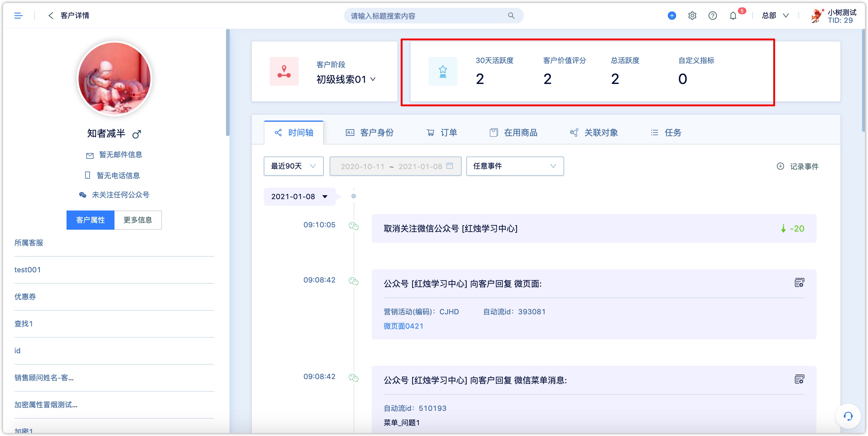Click the 销售顾问姓名-客... attribute row
868x436 pixels.
[x=114, y=378]
